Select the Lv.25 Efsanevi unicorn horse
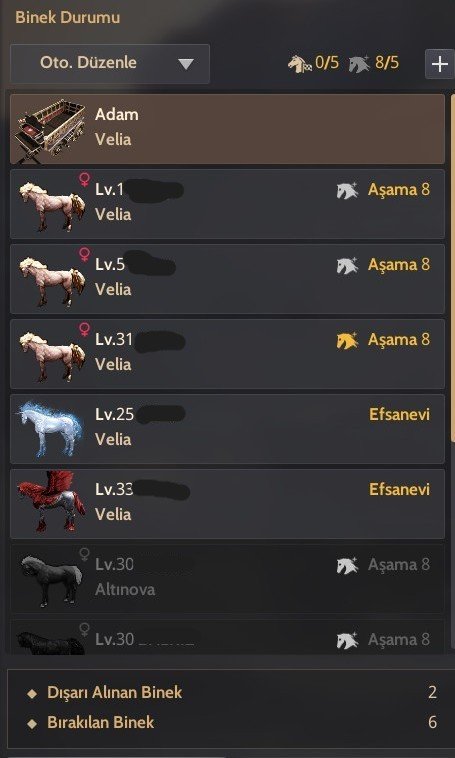This screenshot has height=758, width=455. [x=227, y=429]
